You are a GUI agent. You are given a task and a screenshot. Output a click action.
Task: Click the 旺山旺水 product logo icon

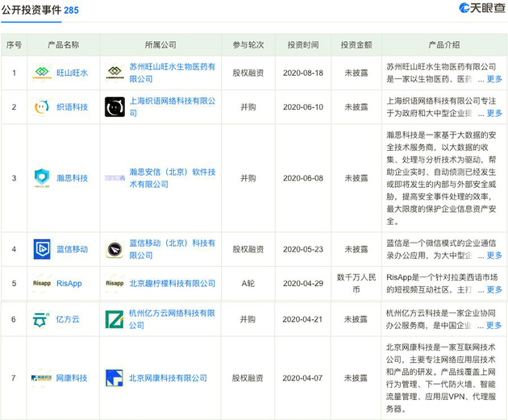(42, 73)
